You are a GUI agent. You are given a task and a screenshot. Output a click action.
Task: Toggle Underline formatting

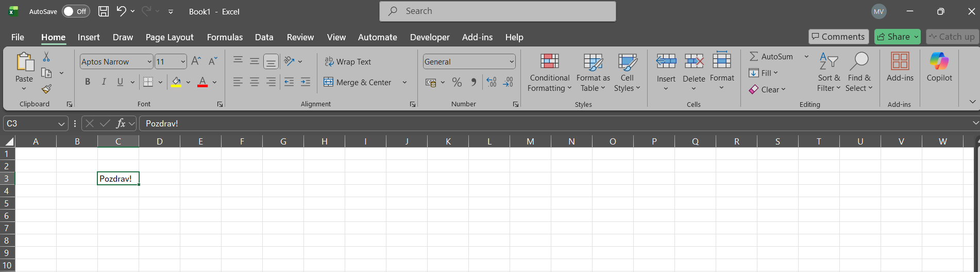(120, 82)
